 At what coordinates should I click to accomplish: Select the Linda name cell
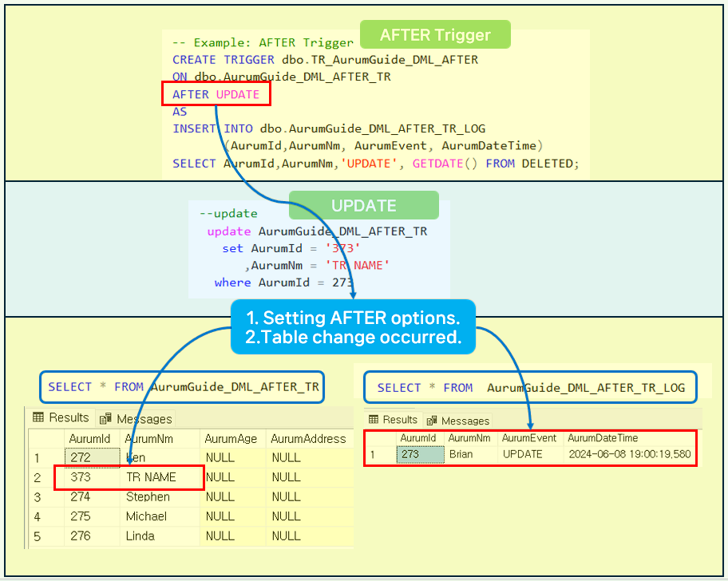160,536
